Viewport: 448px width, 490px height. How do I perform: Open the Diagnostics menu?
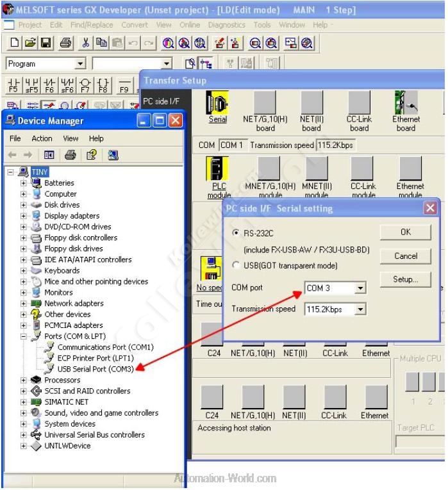click(x=226, y=25)
